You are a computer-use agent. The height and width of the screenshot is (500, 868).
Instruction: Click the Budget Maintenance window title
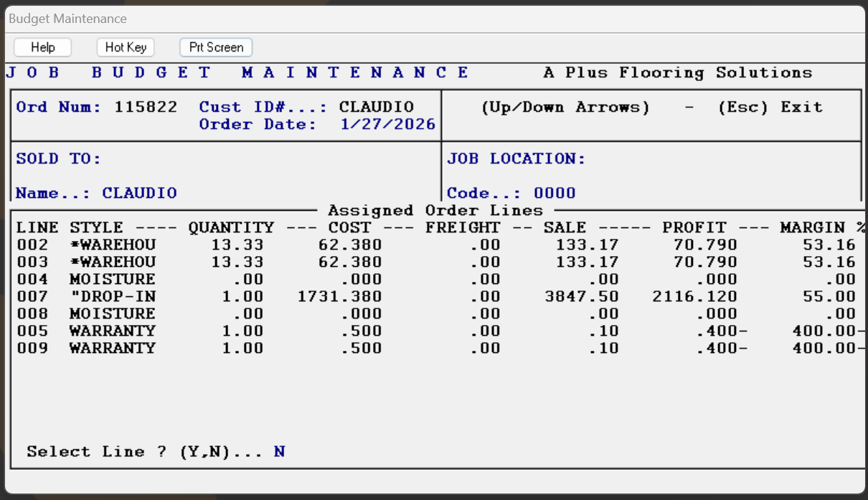click(67, 19)
